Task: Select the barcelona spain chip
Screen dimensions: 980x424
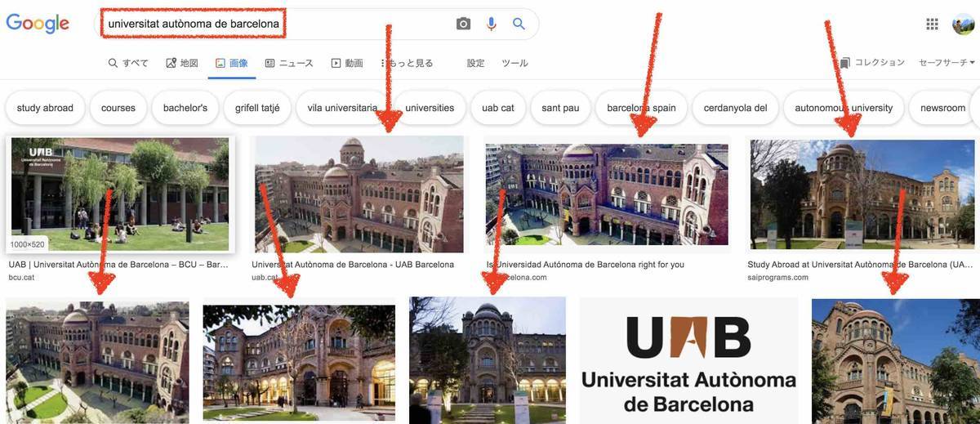Action: (641, 108)
